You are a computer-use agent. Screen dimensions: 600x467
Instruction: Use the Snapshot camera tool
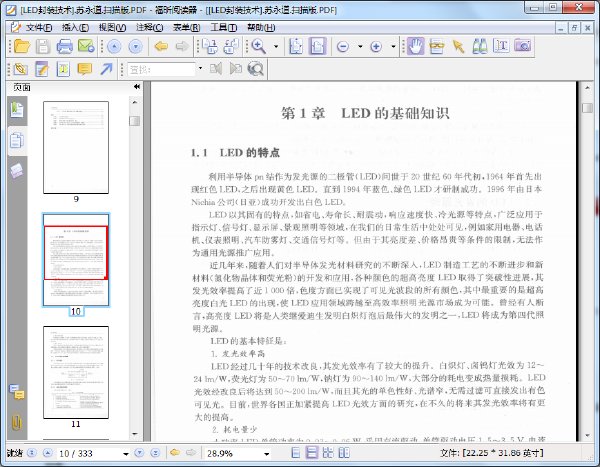(523, 46)
